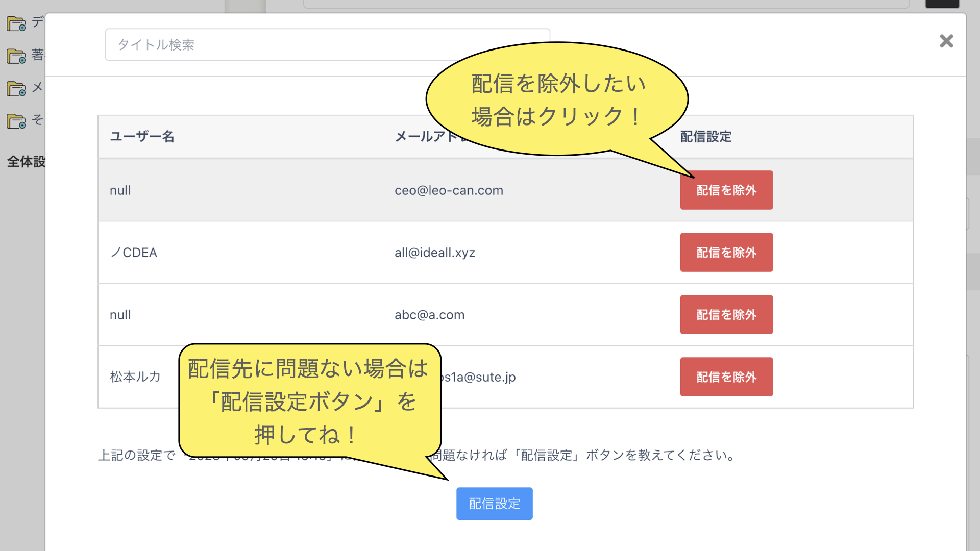The image size is (980, 551).
Task: Click the dark button at top right
Action: tap(942, 4)
